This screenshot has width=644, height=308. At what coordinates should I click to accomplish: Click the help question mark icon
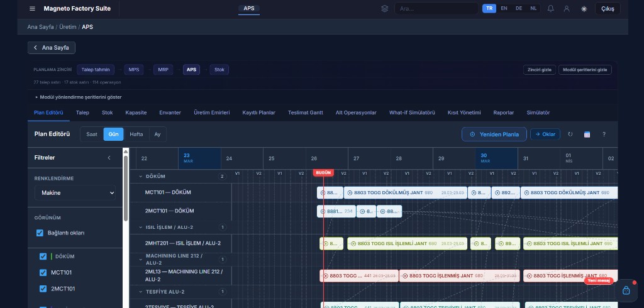tap(604, 134)
